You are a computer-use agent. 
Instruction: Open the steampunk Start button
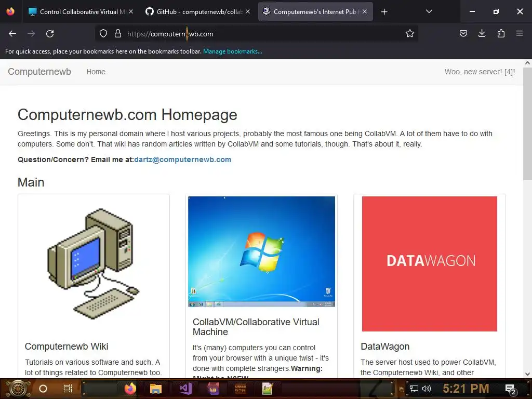click(18, 389)
